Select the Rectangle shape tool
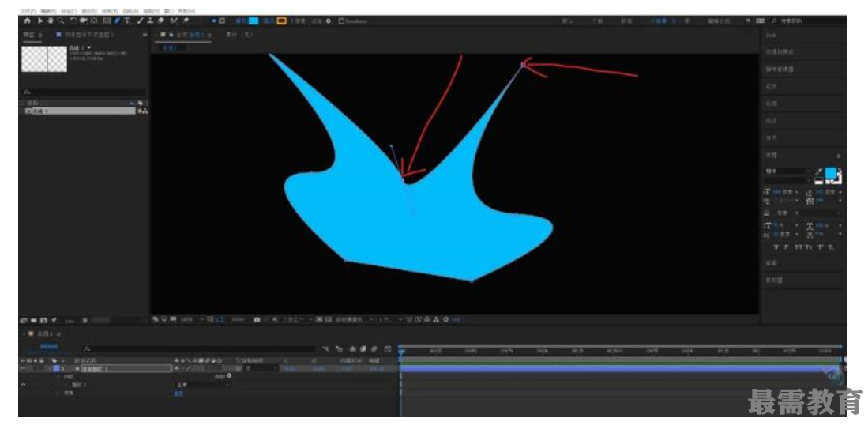The width and height of the screenshot is (868, 433). 107,21
